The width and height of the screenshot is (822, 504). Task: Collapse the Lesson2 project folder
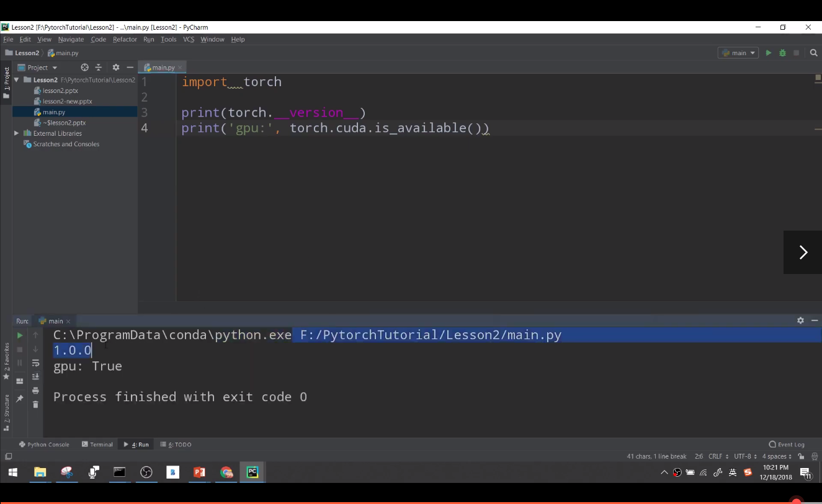tap(17, 80)
